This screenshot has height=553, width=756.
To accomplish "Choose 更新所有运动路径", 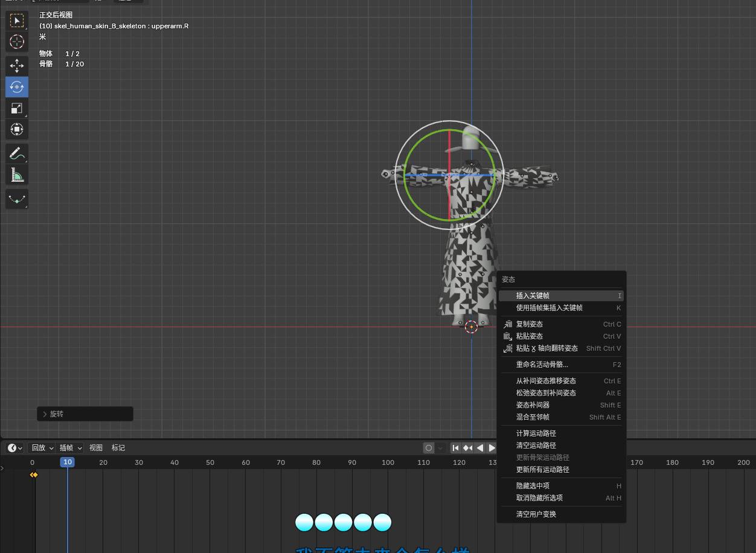I will click(x=562, y=470).
